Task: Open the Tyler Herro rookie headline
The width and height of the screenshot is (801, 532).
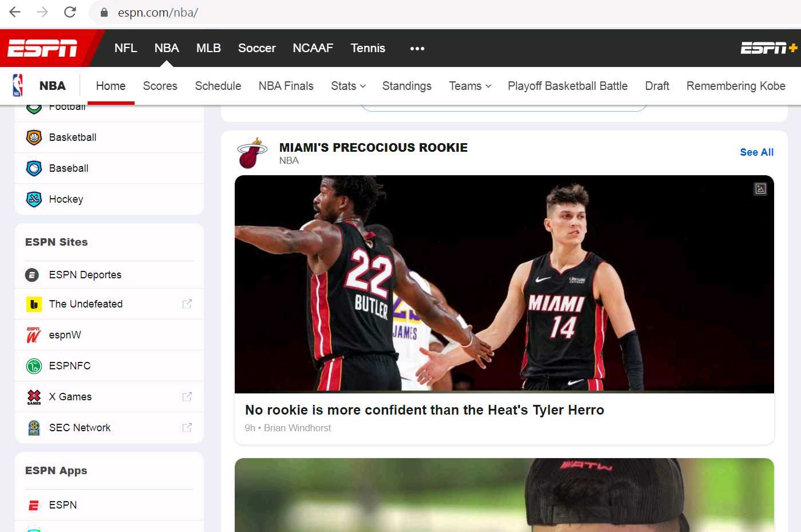Action: pos(424,410)
